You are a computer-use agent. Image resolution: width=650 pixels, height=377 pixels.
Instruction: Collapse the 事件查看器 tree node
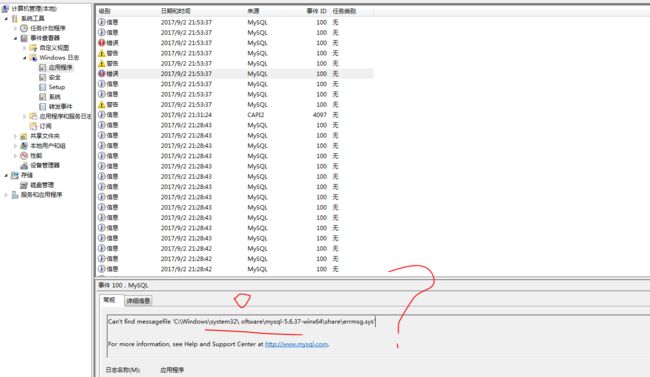click(15, 38)
